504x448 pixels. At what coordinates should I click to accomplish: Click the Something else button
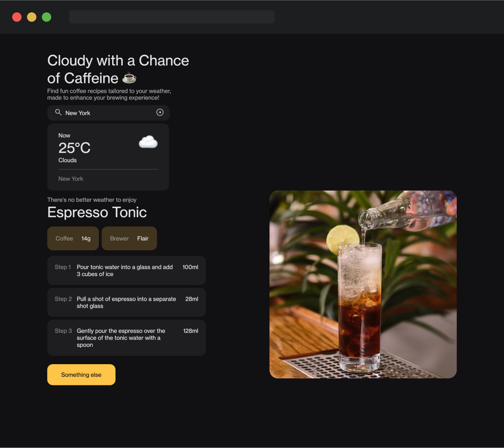click(81, 375)
